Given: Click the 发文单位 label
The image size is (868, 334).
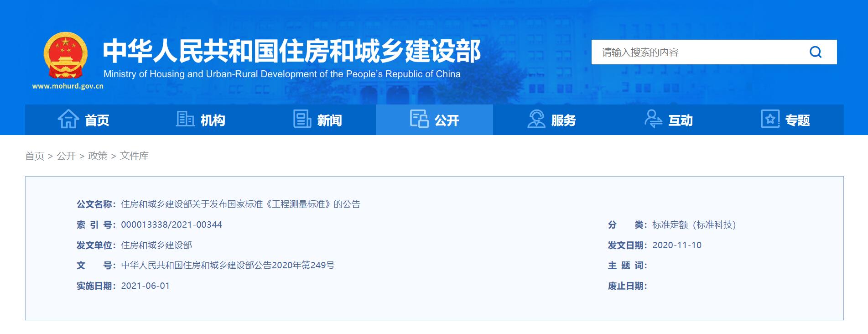Looking at the screenshot, I should pos(95,245).
